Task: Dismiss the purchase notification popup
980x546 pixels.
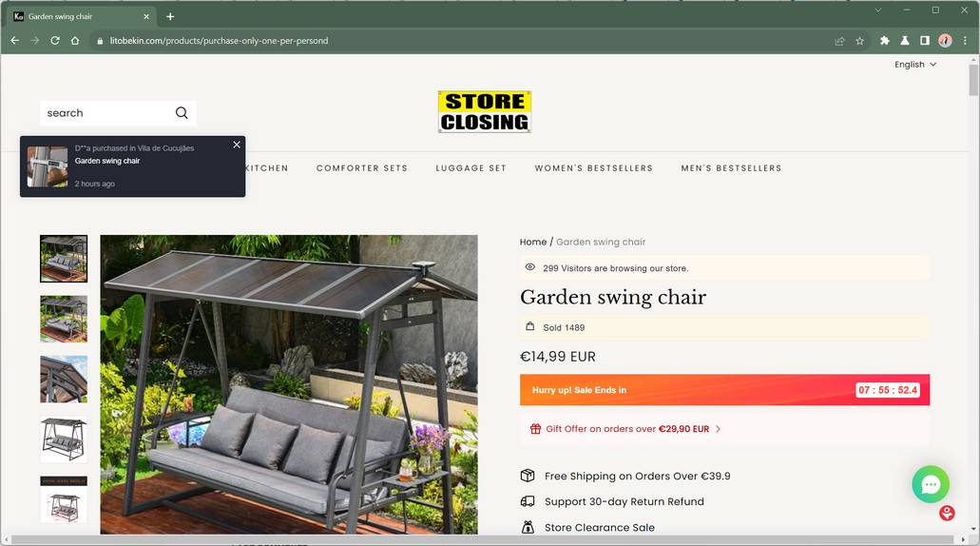Action: point(237,145)
